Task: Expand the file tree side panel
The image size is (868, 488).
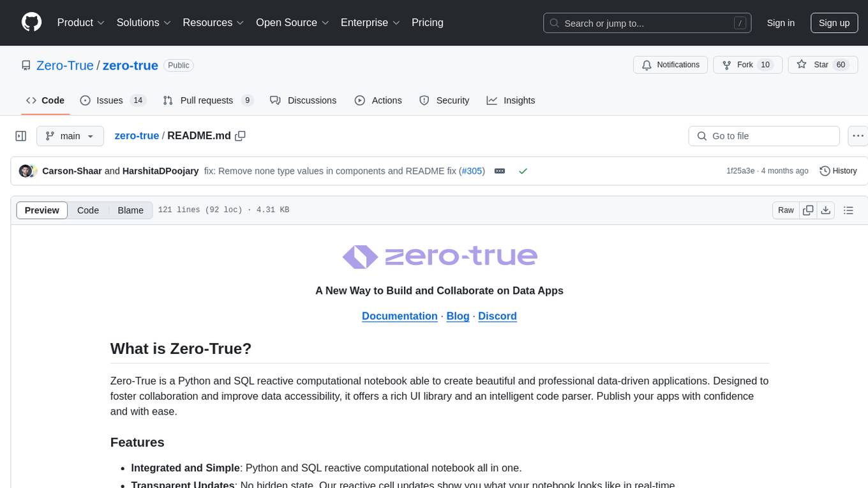Action: click(x=21, y=136)
